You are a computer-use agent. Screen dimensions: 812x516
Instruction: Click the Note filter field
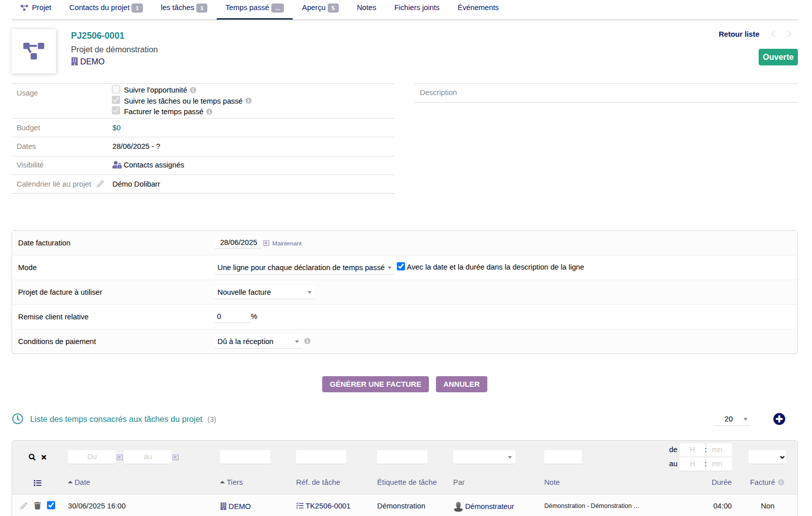(563, 457)
